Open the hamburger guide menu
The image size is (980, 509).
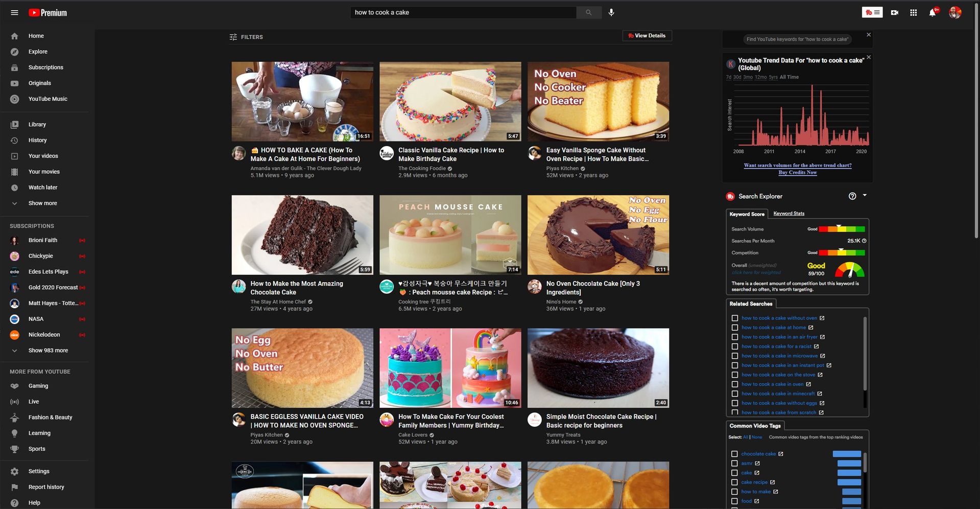[x=14, y=13]
